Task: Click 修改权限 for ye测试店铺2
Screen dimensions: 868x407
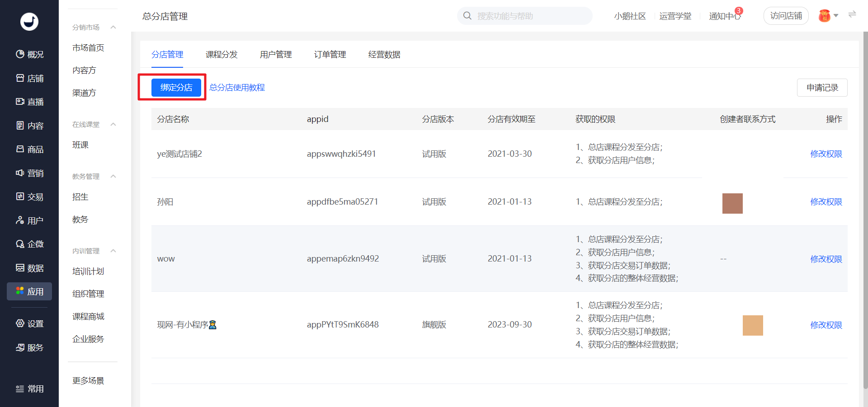Action: click(826, 154)
